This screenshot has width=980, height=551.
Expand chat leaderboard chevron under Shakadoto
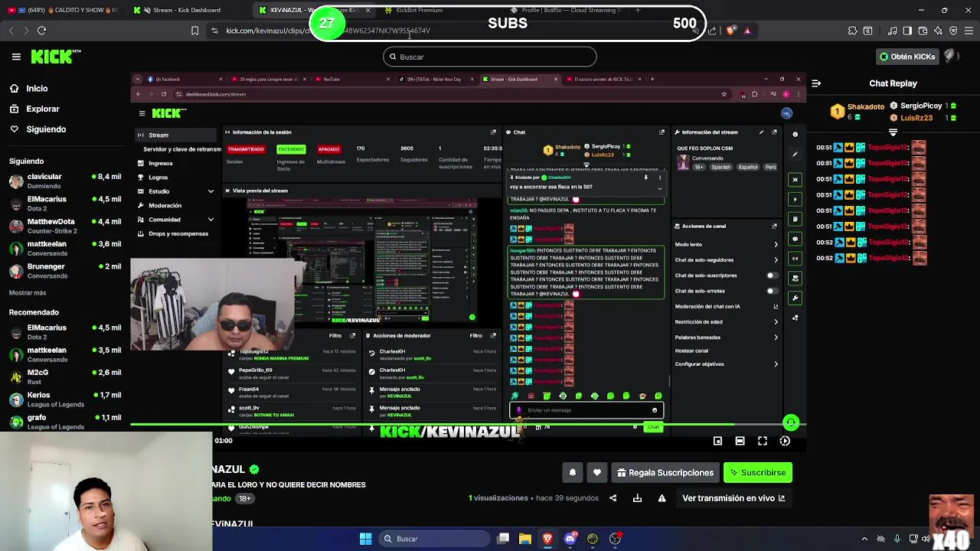pyautogui.click(x=893, y=132)
